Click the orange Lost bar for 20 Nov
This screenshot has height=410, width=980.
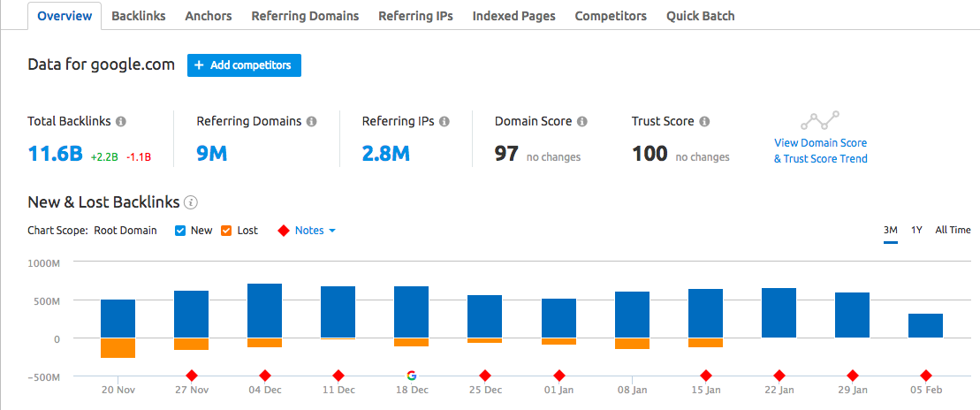(x=118, y=348)
